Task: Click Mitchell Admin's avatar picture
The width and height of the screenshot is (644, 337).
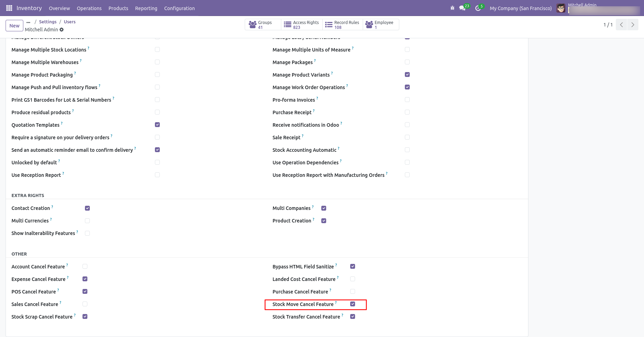Action: point(560,8)
